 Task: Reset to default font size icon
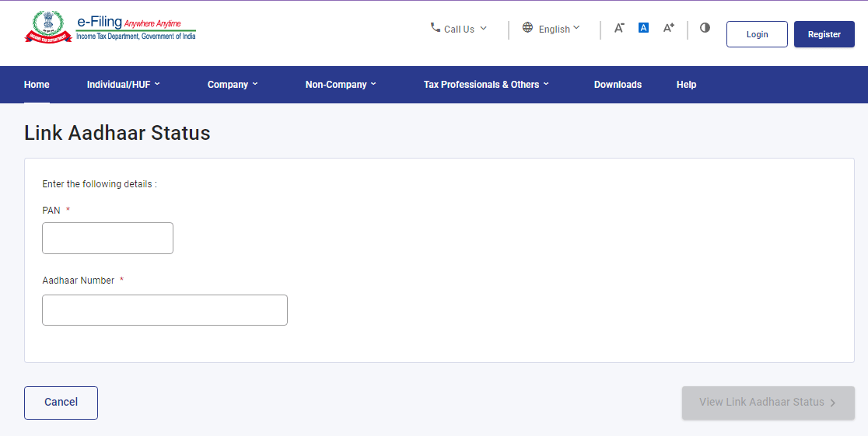(643, 28)
